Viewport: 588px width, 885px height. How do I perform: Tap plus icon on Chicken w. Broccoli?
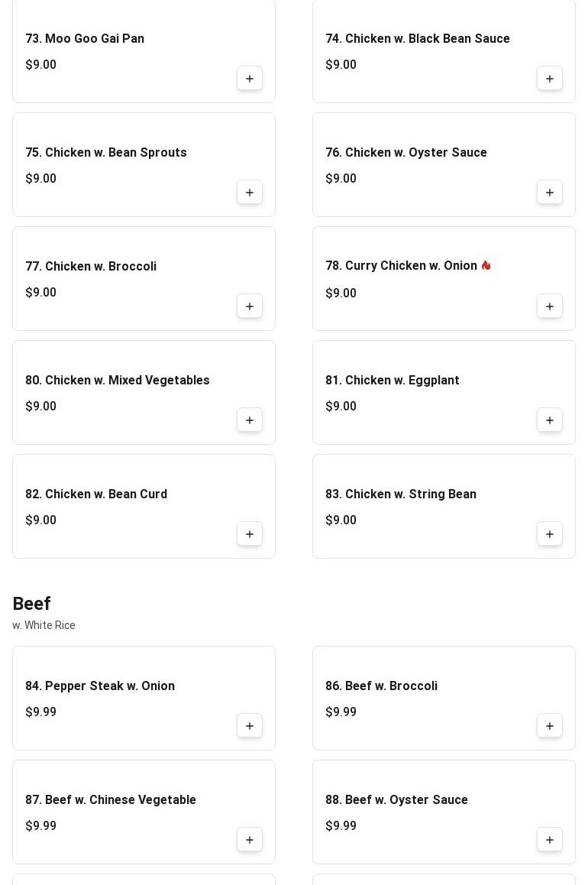pos(250,306)
